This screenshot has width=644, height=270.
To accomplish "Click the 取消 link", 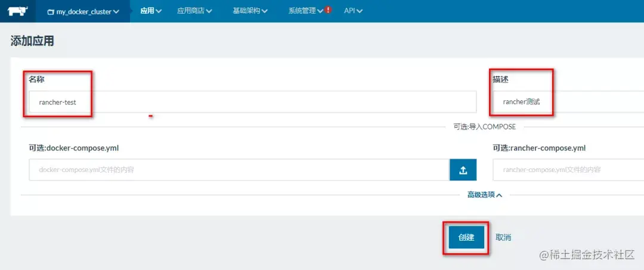I will point(503,238).
